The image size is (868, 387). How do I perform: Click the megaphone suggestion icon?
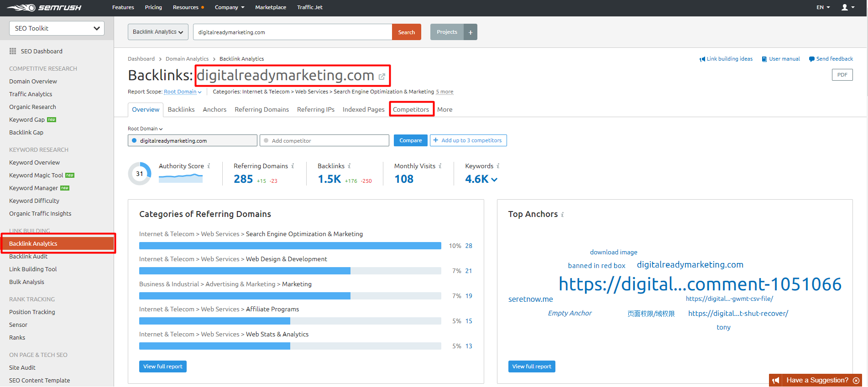pyautogui.click(x=776, y=380)
